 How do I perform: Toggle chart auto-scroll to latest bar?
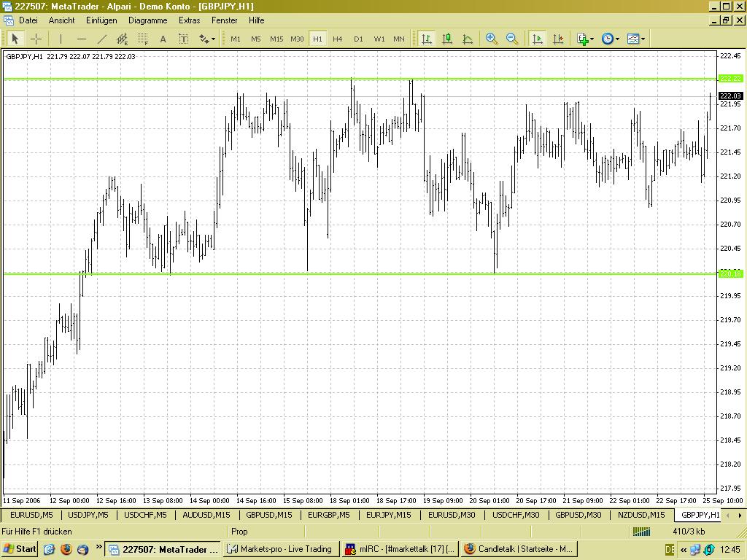537,39
